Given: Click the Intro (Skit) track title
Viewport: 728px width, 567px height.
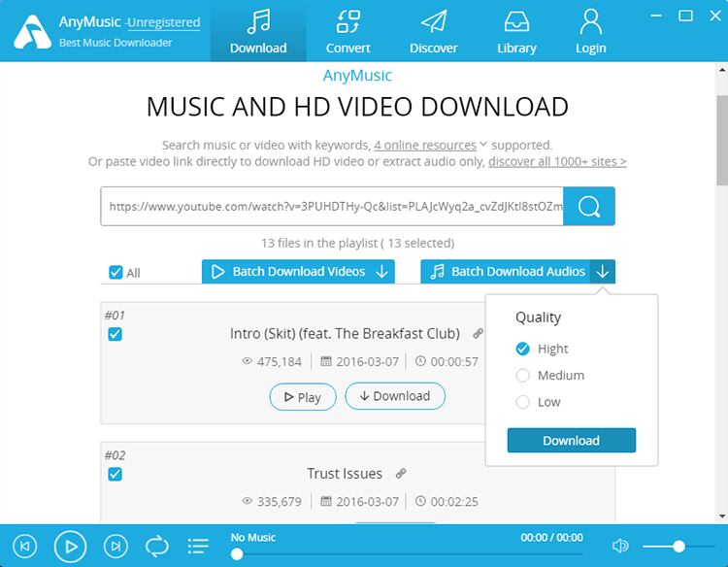Looking at the screenshot, I should click(345, 333).
